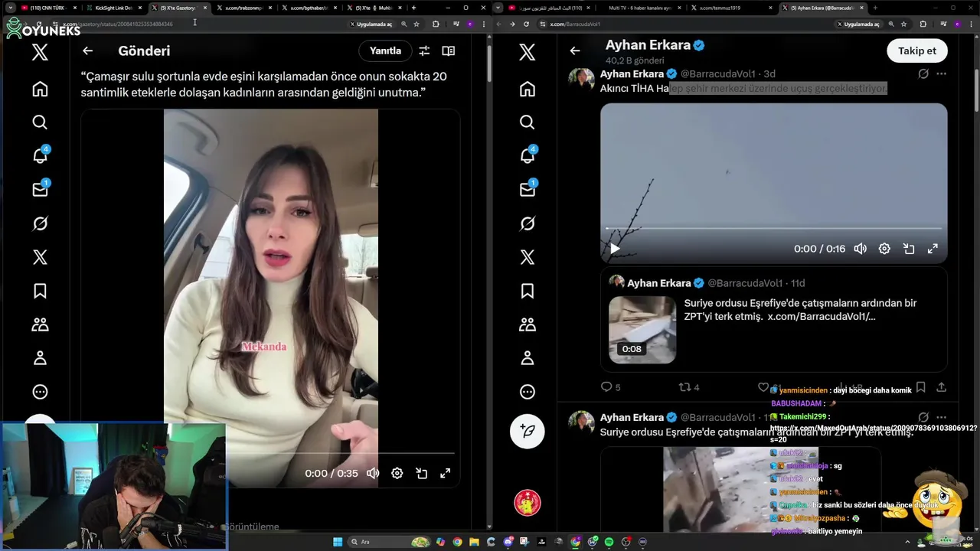Mute the left window video
The image size is (980, 551).
pos(373,473)
